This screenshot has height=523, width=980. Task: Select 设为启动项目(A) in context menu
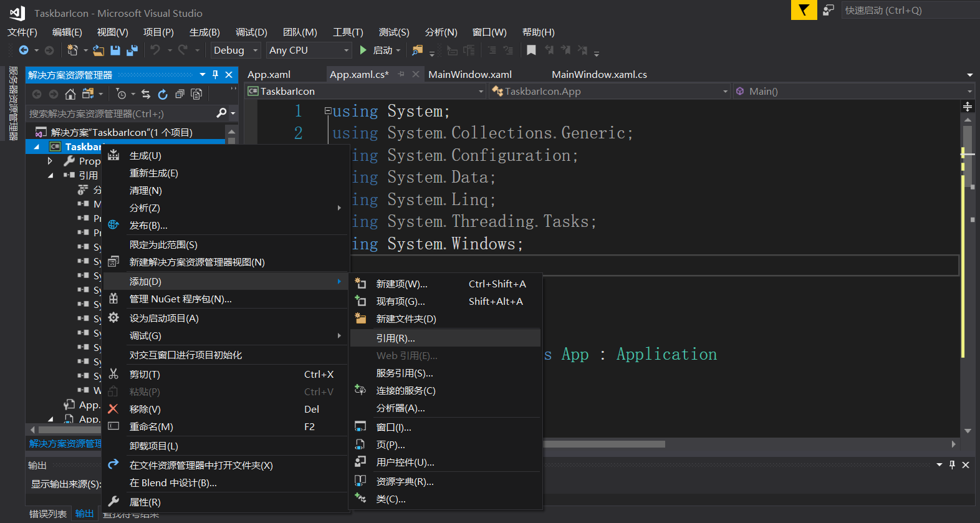[225, 318]
